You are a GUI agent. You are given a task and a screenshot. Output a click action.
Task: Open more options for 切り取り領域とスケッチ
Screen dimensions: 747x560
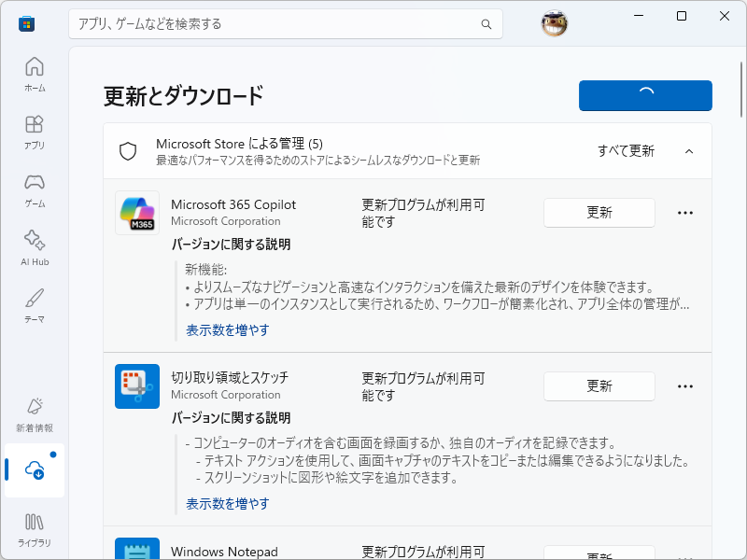coord(685,386)
